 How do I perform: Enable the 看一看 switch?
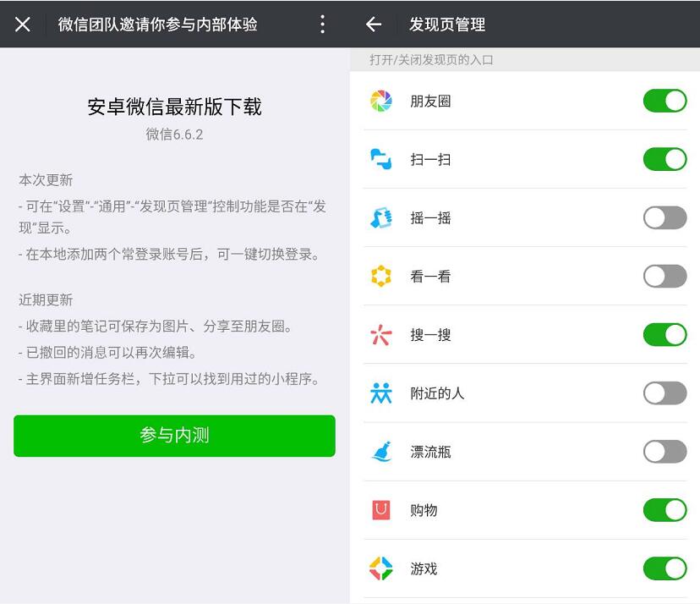(x=664, y=276)
